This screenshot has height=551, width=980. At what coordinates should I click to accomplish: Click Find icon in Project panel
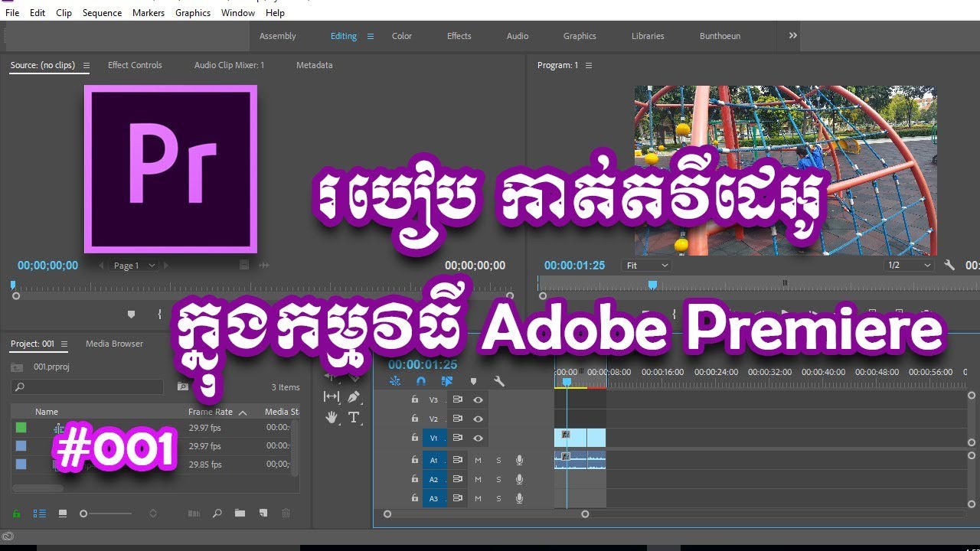point(217,514)
